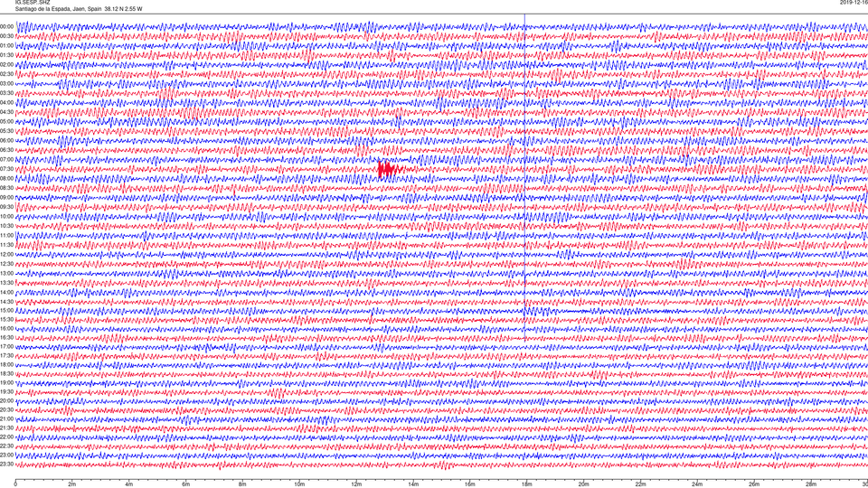Click the 22m tick on the time axis
The height and width of the screenshot is (488, 868).
(x=640, y=484)
